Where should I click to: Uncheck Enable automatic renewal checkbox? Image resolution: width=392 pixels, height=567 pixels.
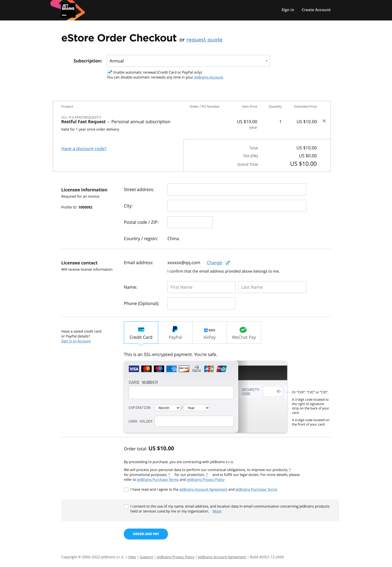click(110, 72)
